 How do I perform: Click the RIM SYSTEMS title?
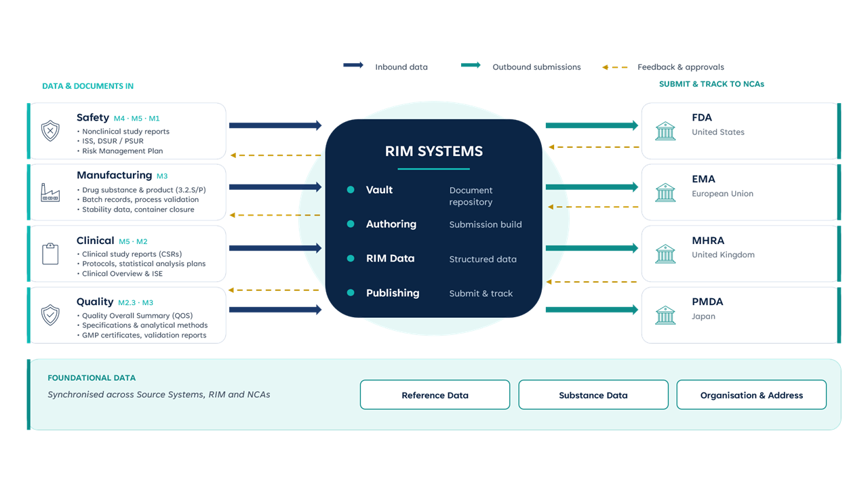[x=434, y=151]
